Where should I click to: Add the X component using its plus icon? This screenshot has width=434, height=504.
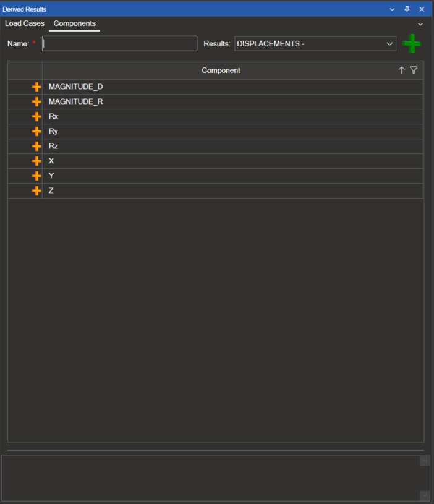pos(36,161)
